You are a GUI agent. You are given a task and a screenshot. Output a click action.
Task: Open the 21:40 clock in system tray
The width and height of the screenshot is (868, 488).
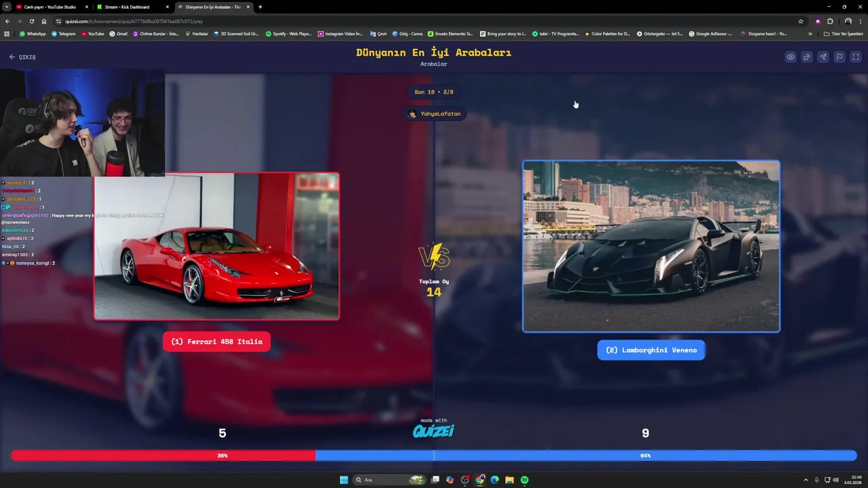(852, 480)
